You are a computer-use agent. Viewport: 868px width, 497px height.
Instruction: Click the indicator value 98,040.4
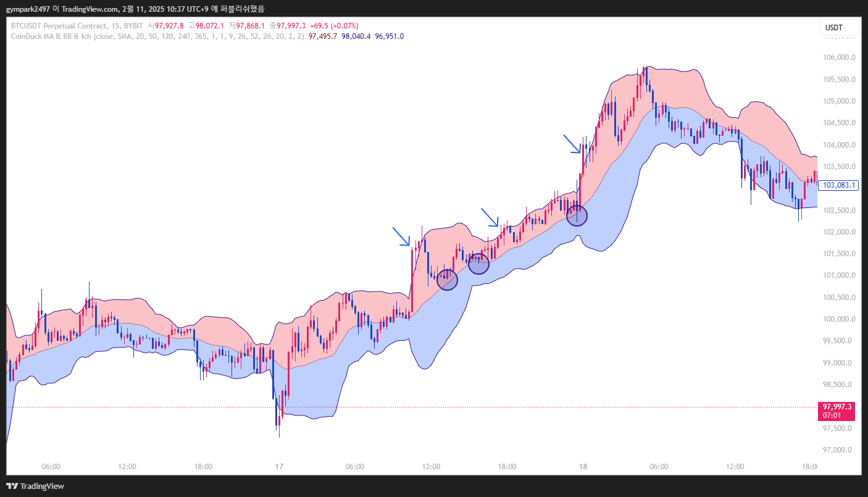coord(356,36)
